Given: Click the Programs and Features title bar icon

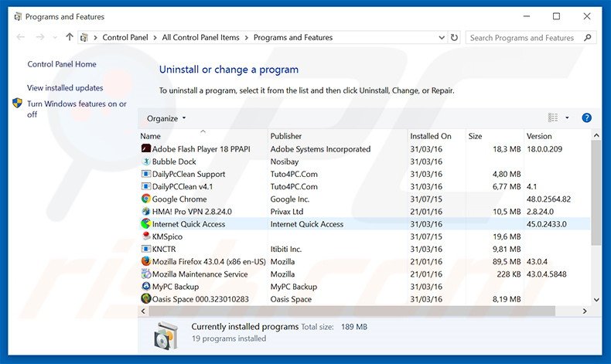Looking at the screenshot, I should click(18, 17).
